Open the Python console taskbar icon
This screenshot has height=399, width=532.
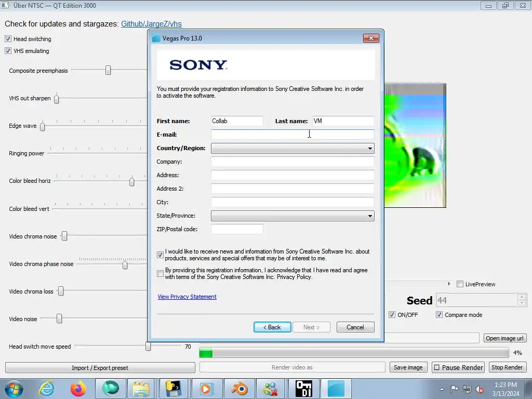click(174, 389)
